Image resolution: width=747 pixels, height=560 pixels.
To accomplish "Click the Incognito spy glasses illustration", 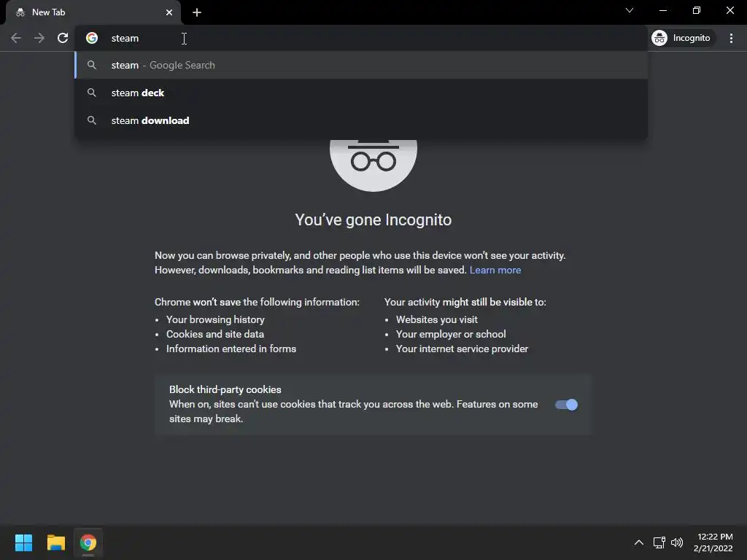I will (x=373, y=164).
